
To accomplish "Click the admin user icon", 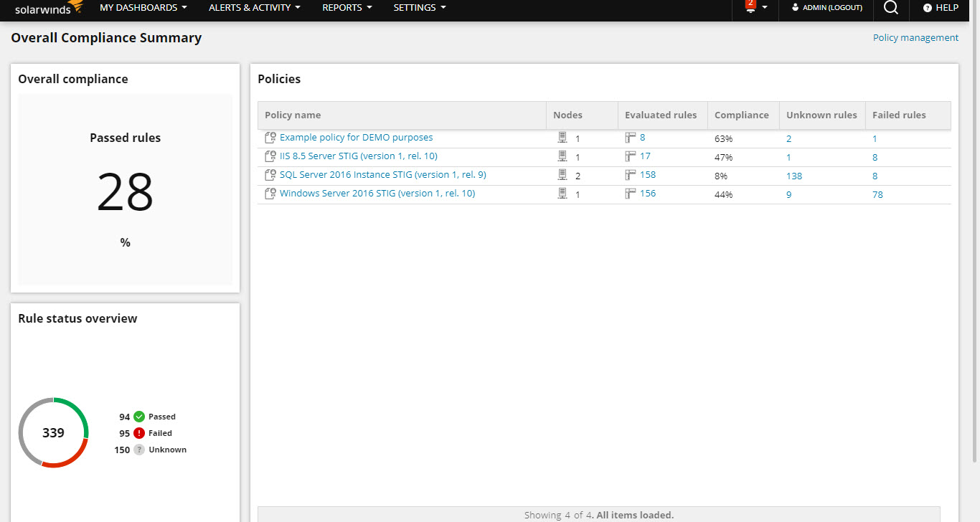I will pos(795,7).
